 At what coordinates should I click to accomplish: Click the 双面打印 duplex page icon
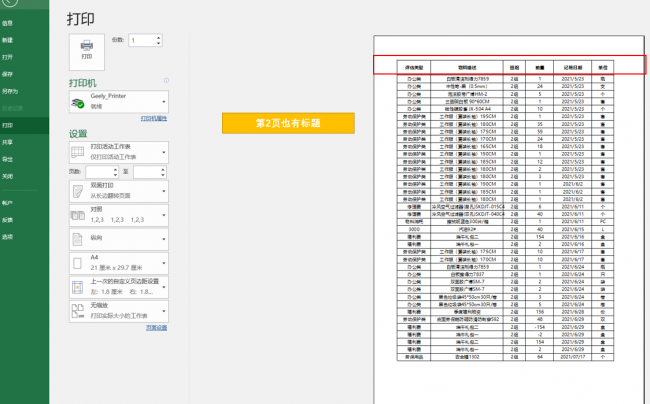tap(78, 191)
